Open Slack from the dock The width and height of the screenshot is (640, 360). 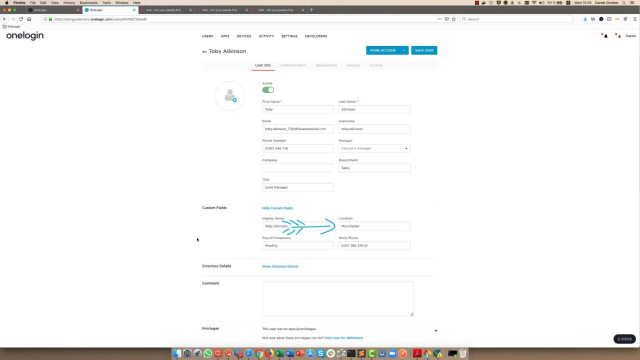331,353
